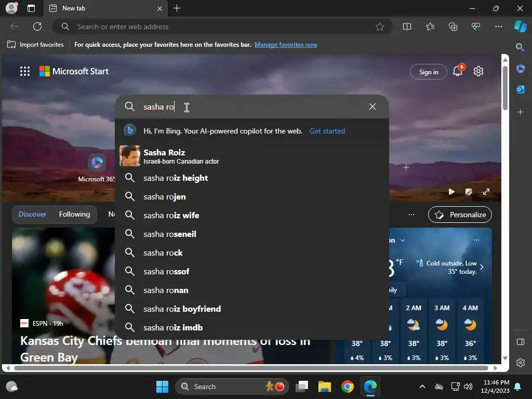
Task: Choose suggestion sasha roiz imdb
Action: tap(252, 327)
